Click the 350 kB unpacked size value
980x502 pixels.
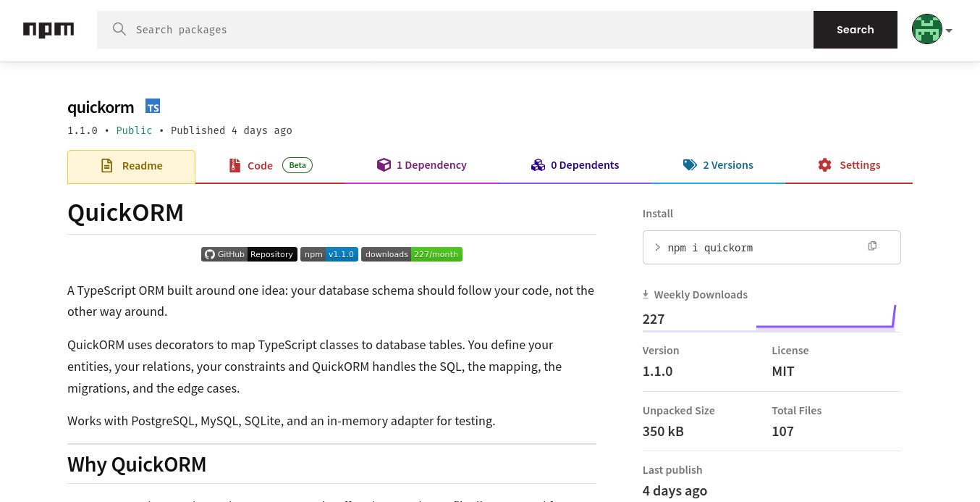point(663,431)
